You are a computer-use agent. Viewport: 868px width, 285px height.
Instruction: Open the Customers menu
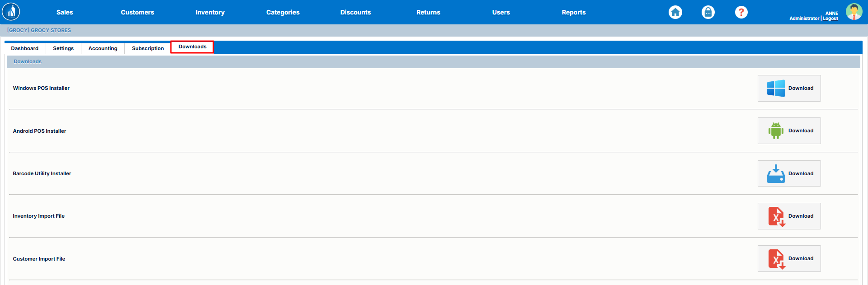tap(137, 12)
